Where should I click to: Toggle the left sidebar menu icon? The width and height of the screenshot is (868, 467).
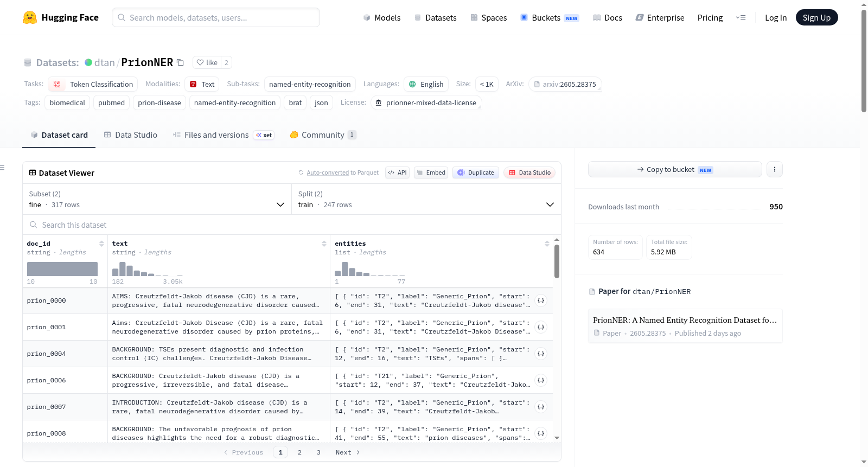[3, 168]
